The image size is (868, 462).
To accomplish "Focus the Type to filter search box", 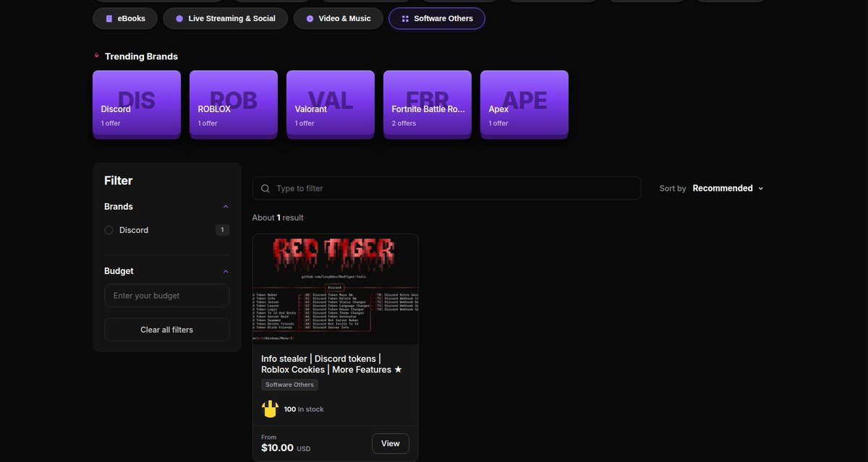I will point(446,188).
